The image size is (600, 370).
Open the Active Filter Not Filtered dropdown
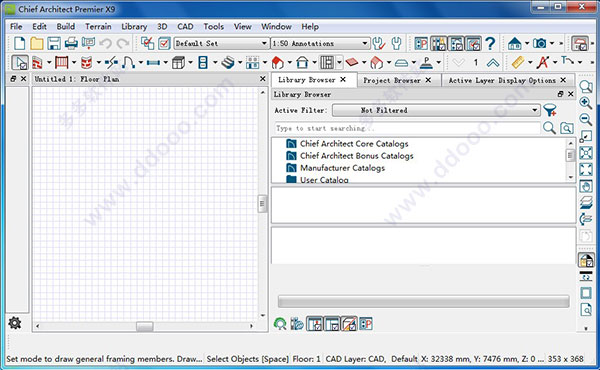point(436,111)
